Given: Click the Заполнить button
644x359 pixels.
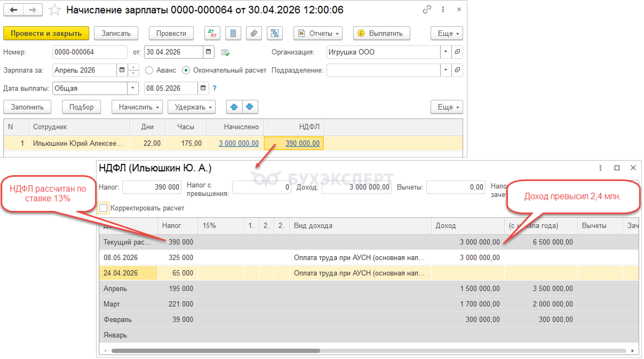Looking at the screenshot, I should point(27,107).
